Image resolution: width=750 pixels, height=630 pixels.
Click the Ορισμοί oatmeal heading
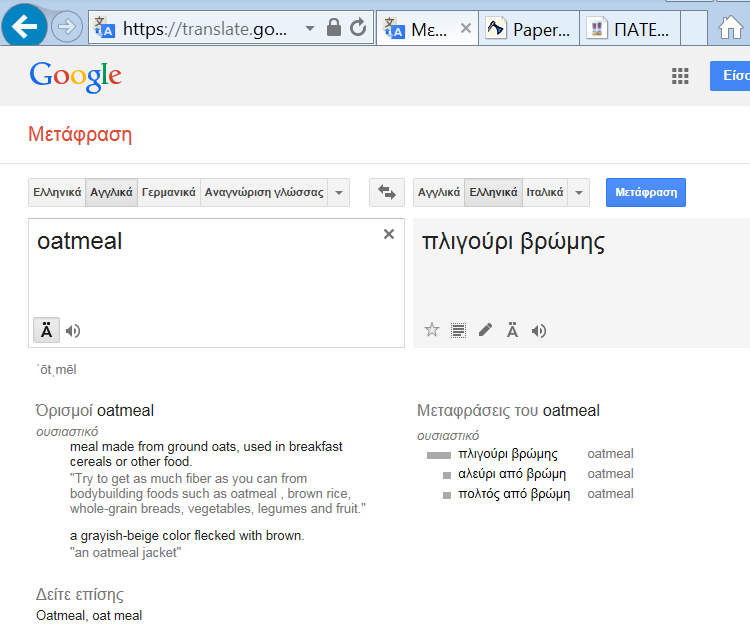point(95,411)
